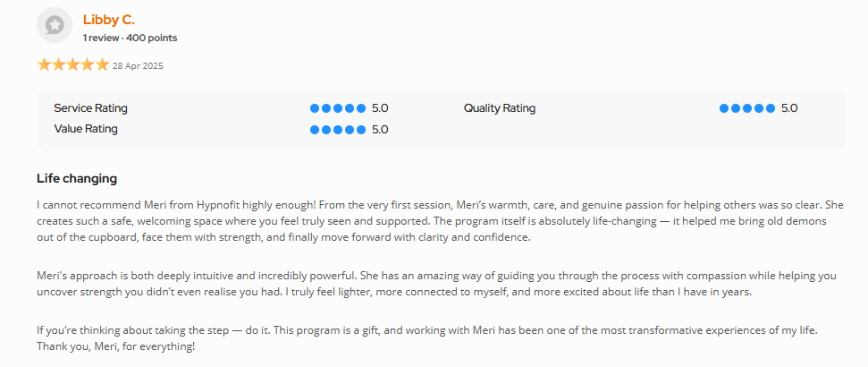Click the gold five-star overall rating
868x367 pixels.
point(72,65)
